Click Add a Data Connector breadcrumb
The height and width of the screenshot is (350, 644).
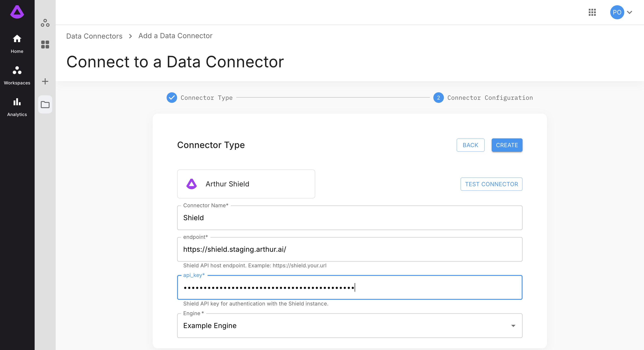[175, 36]
